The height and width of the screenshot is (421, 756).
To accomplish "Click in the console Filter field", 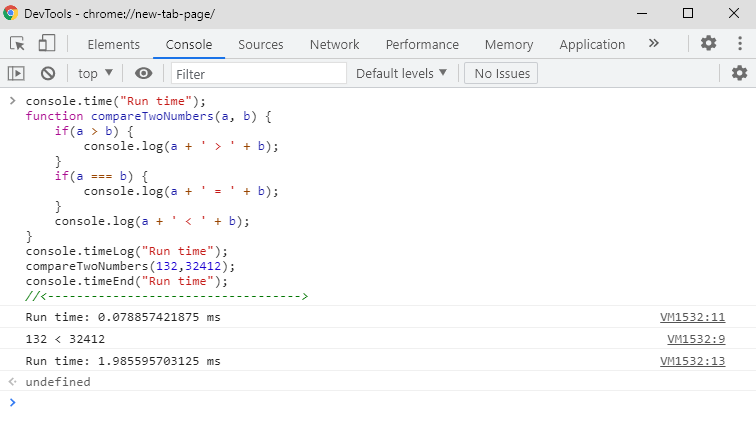I will pyautogui.click(x=258, y=73).
